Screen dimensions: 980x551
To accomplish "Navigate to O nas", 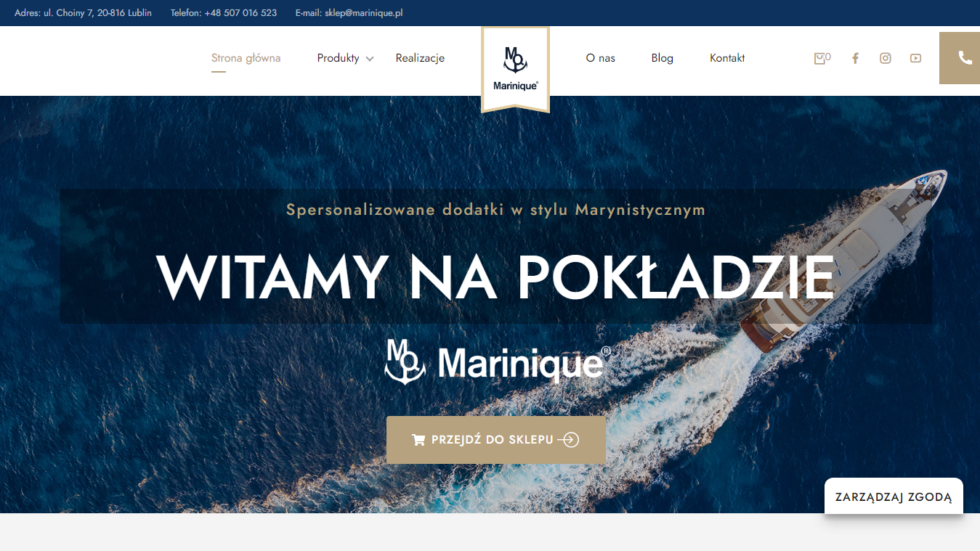I will pos(600,58).
